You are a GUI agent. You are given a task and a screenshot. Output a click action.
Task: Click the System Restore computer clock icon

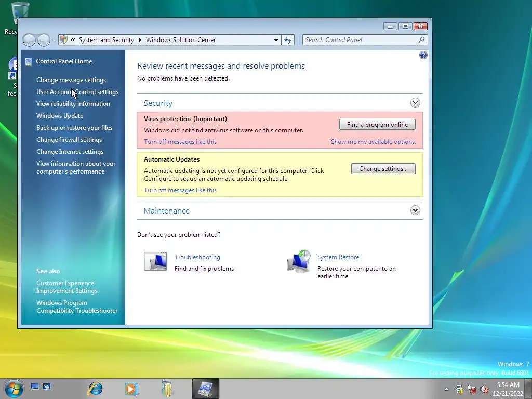pyautogui.click(x=299, y=262)
